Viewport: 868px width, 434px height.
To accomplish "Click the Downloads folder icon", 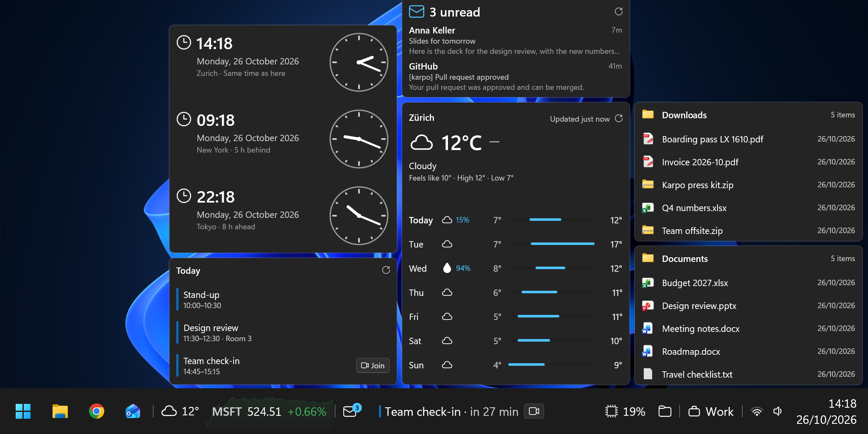I will 648,114.
